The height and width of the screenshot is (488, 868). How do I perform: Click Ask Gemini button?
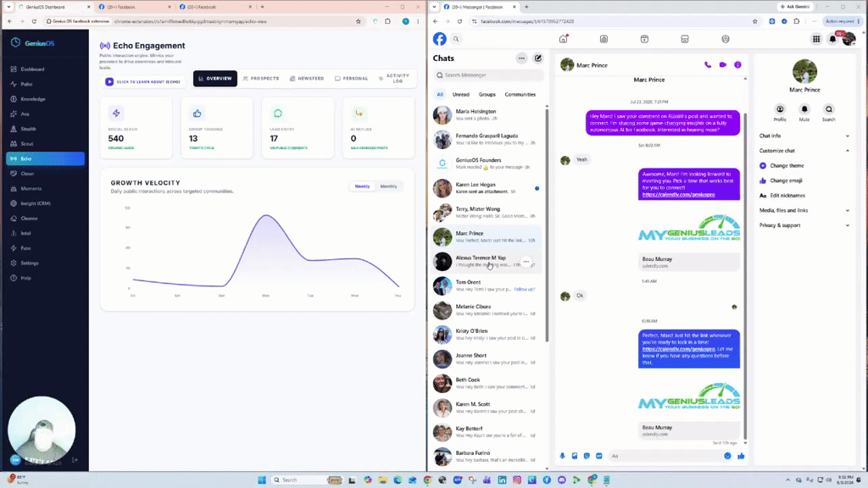(795, 7)
